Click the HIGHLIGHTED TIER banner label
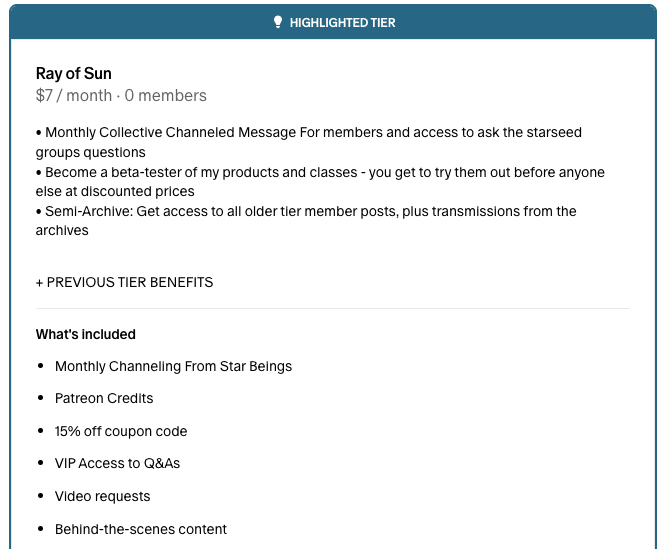This screenshot has width=667, height=549. coord(342,23)
